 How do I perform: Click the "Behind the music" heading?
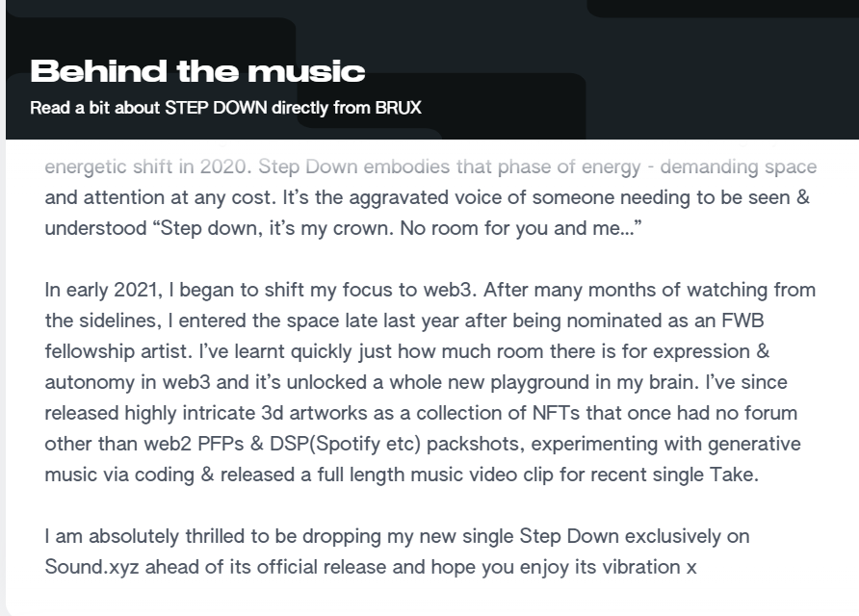(197, 70)
